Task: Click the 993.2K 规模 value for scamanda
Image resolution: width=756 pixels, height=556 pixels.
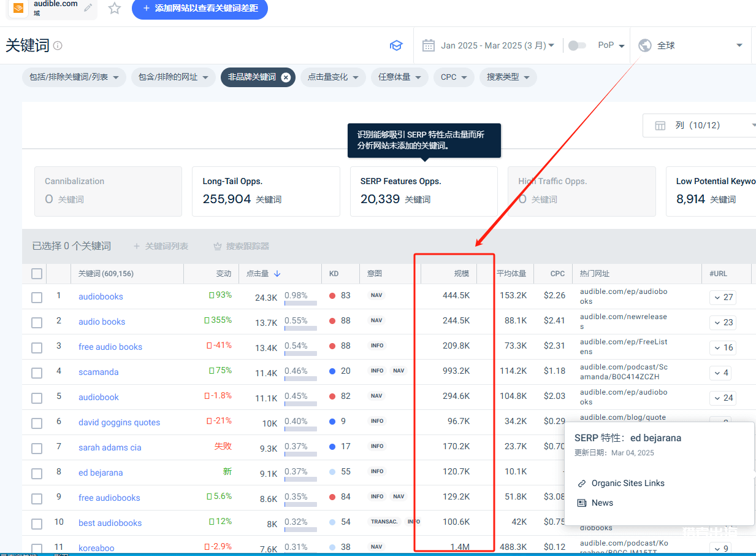Action: click(456, 371)
